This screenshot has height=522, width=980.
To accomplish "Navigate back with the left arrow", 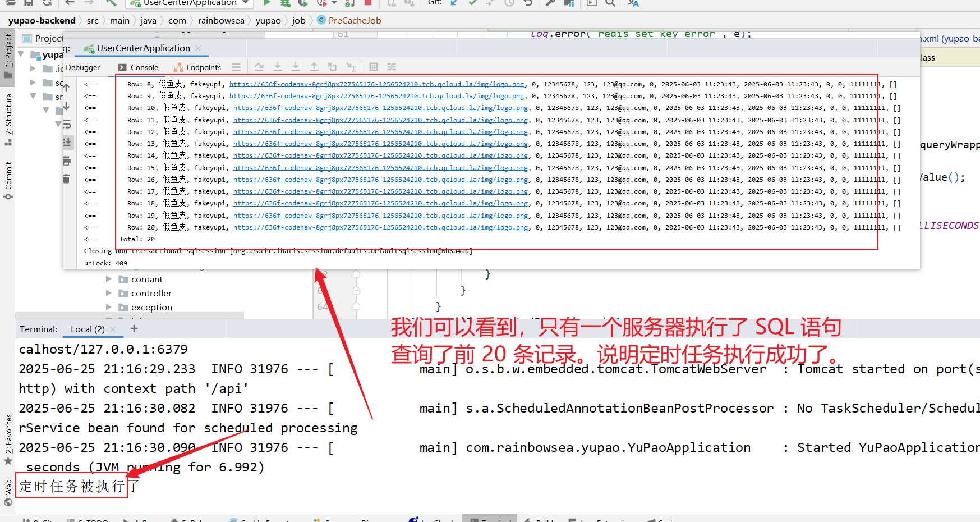I will 70,3.
